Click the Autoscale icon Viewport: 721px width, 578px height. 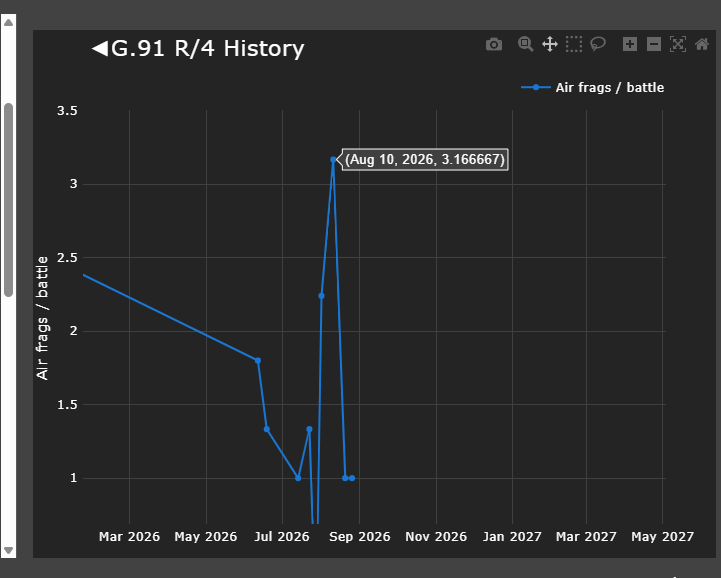tap(678, 45)
